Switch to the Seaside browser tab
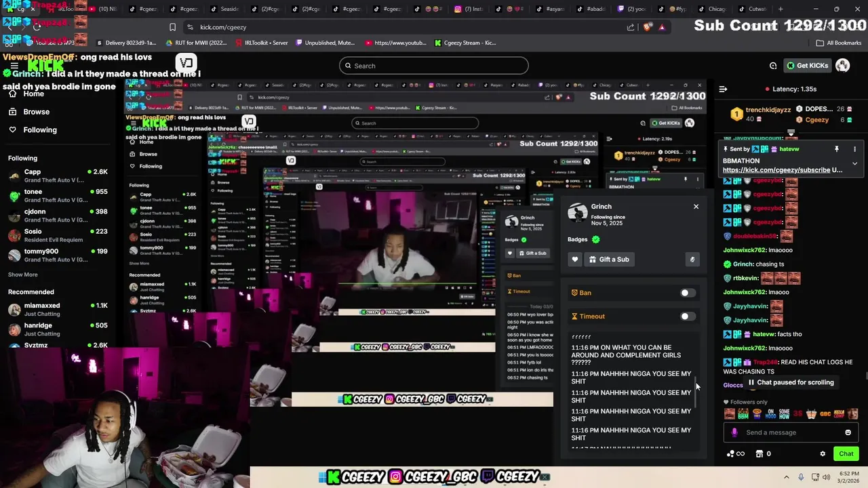 coord(224,9)
